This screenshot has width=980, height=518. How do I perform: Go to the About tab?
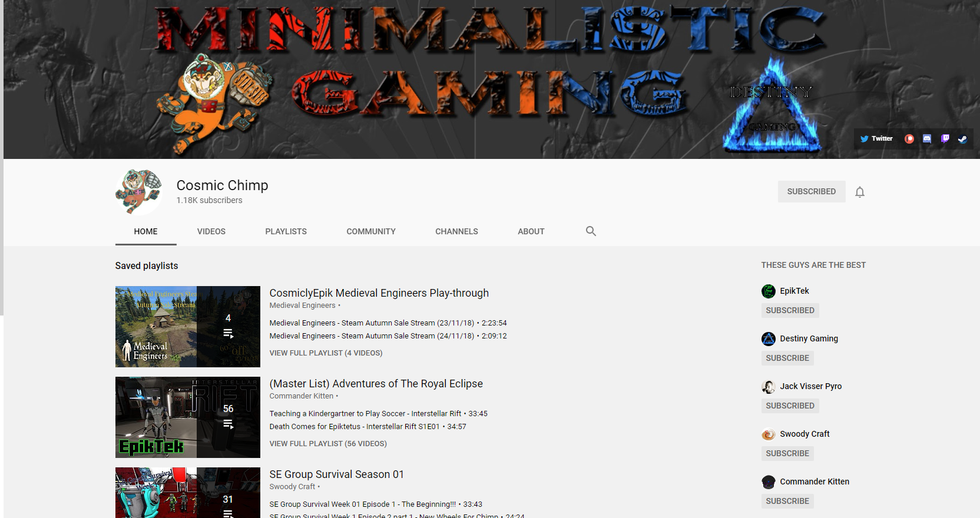coord(531,231)
